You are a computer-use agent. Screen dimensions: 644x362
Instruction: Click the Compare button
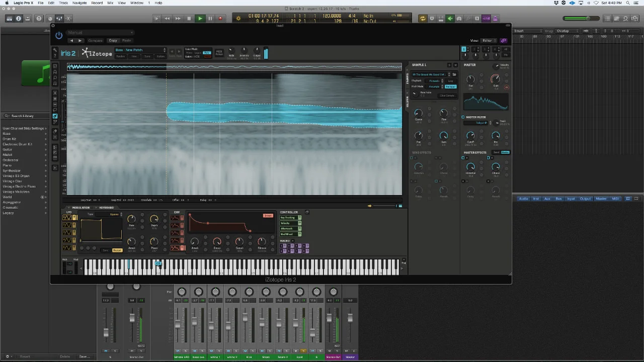[x=95, y=41]
